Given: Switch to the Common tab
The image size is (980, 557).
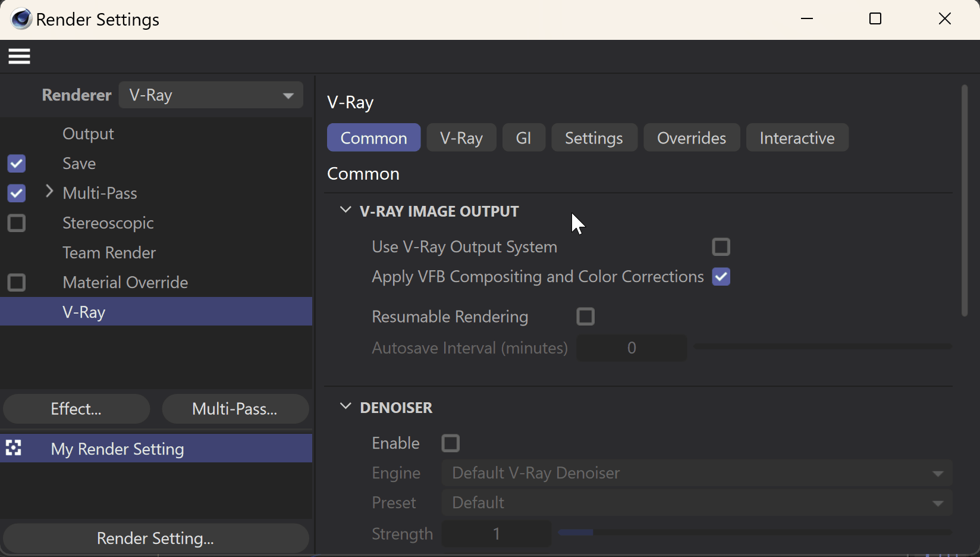Looking at the screenshot, I should click(x=373, y=137).
